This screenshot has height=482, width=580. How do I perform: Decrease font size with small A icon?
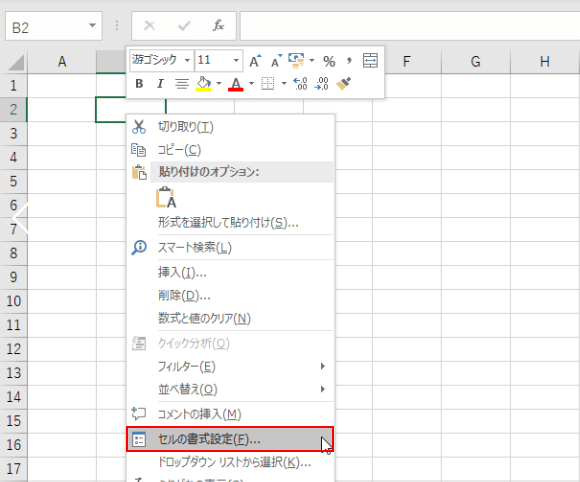point(276,61)
